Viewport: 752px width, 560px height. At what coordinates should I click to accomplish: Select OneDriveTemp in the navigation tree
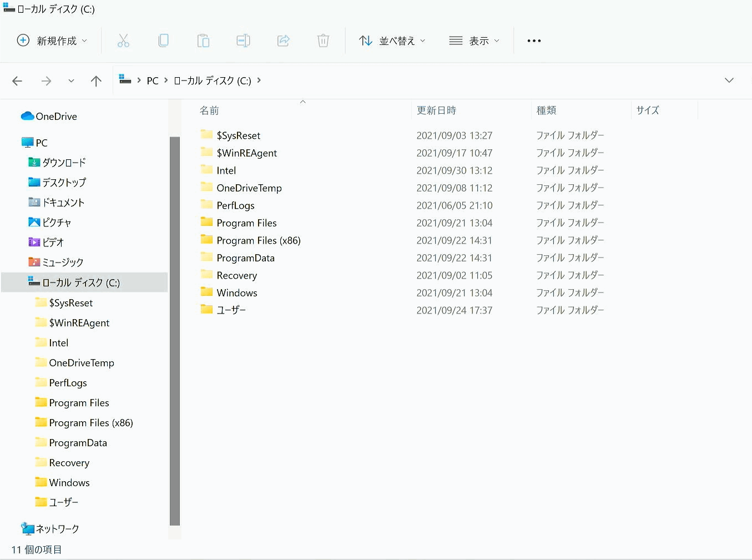click(74, 363)
